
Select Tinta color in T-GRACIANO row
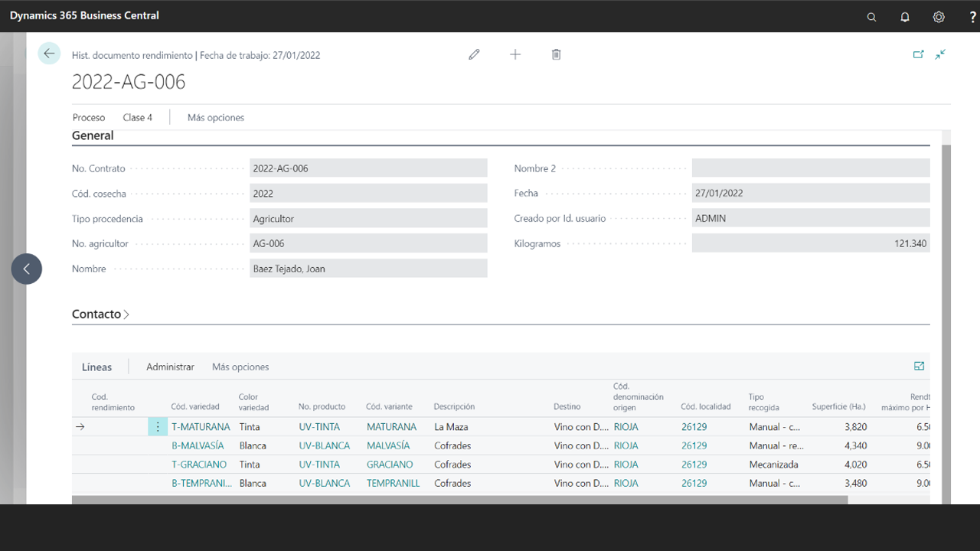[x=250, y=465]
